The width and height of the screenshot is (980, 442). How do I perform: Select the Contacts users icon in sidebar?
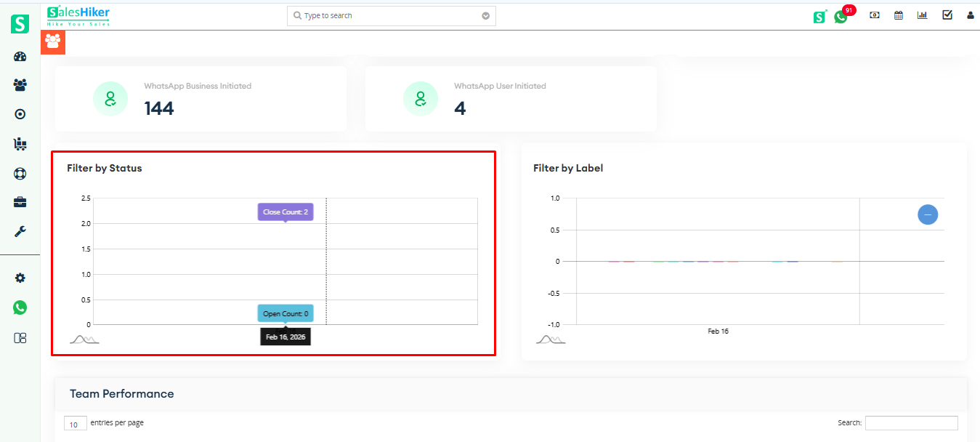click(20, 84)
